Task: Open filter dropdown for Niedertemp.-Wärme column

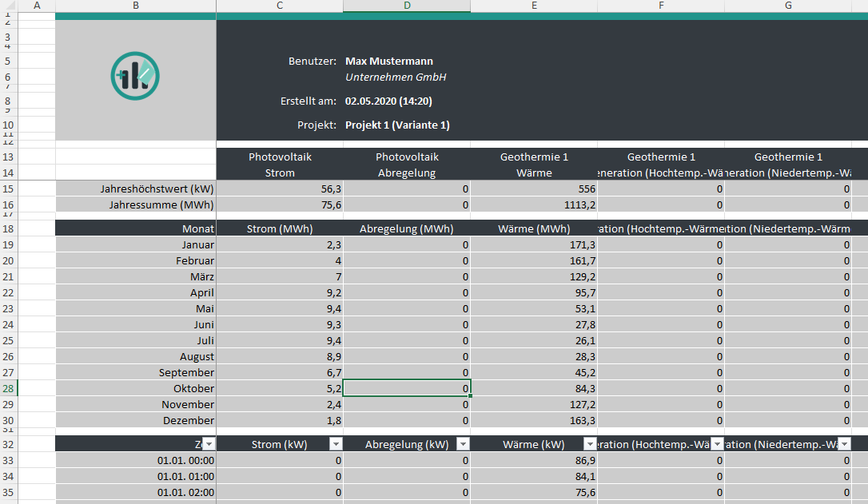Action: click(844, 444)
